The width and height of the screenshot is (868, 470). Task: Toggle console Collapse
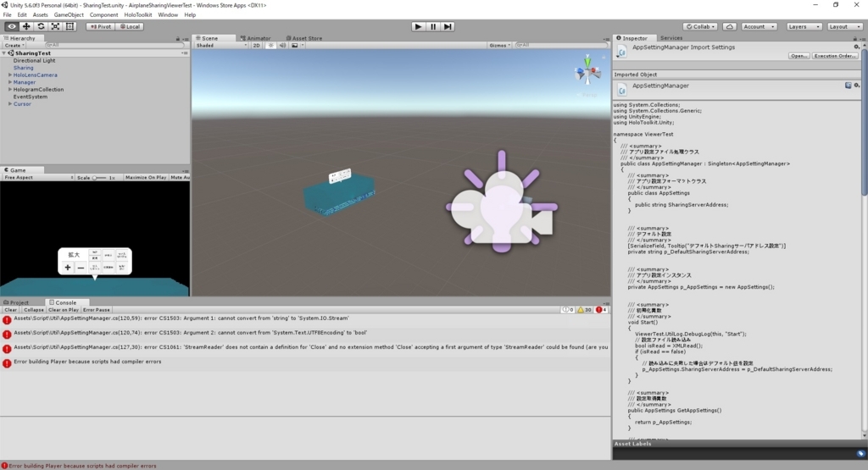[33, 310]
